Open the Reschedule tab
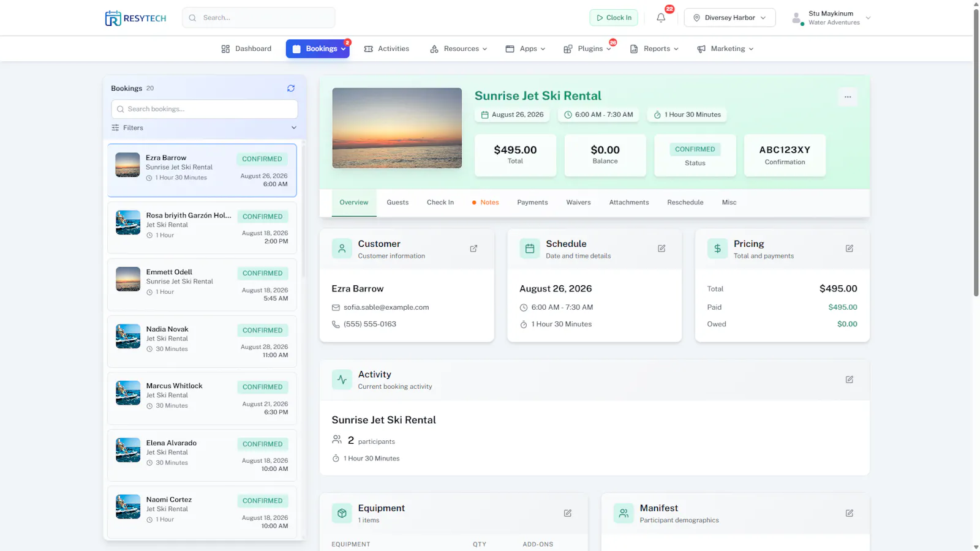980x551 pixels. pos(685,203)
